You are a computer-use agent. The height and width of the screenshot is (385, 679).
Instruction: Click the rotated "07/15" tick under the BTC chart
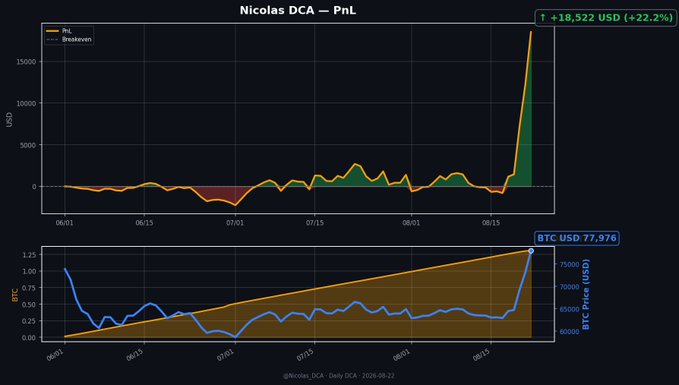305,356
